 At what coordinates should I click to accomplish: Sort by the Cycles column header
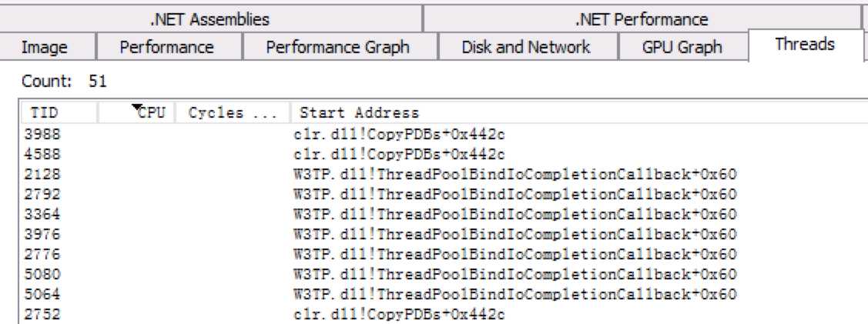pyautogui.click(x=232, y=112)
